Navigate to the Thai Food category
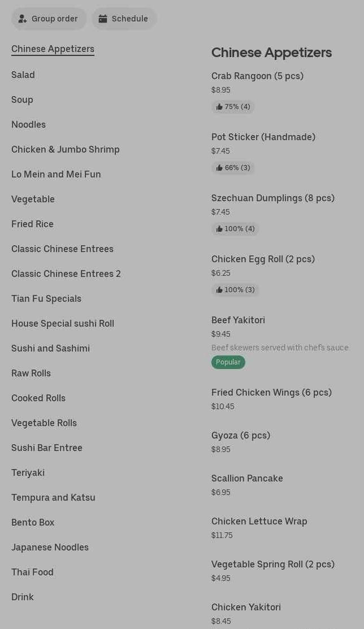The width and height of the screenshot is (364, 629). point(32,572)
